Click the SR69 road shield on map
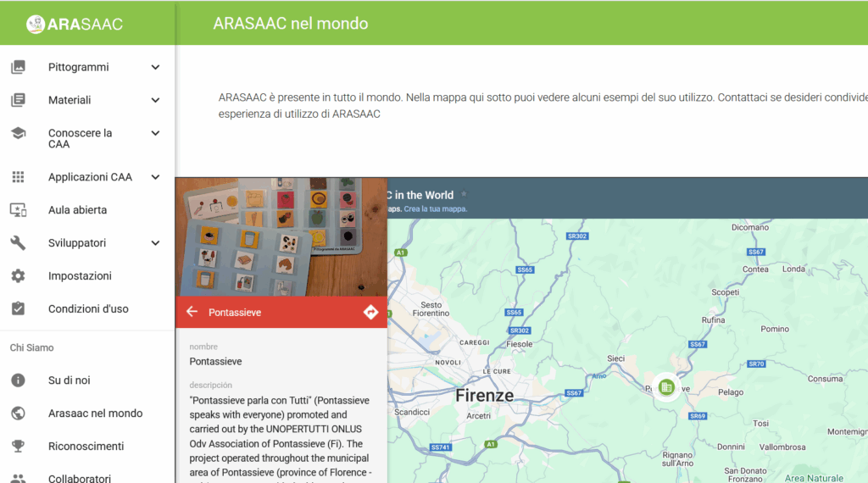Viewport: 868px width, 483px height. coord(698,415)
